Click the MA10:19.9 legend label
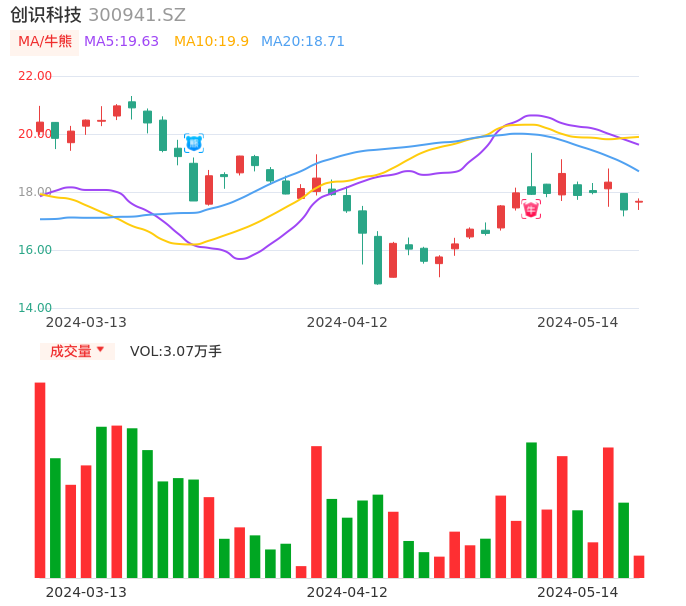 tap(211, 42)
